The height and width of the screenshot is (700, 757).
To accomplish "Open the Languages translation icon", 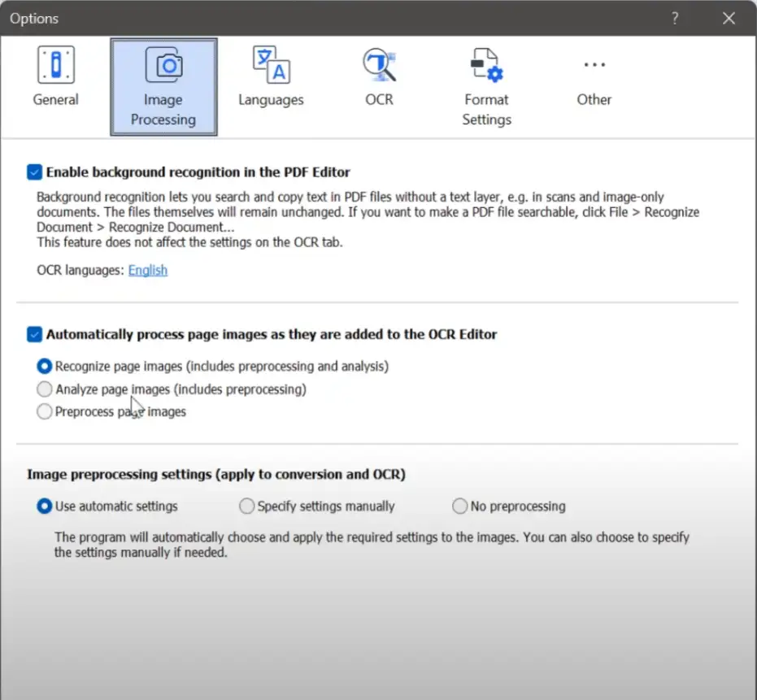I will tap(271, 66).
